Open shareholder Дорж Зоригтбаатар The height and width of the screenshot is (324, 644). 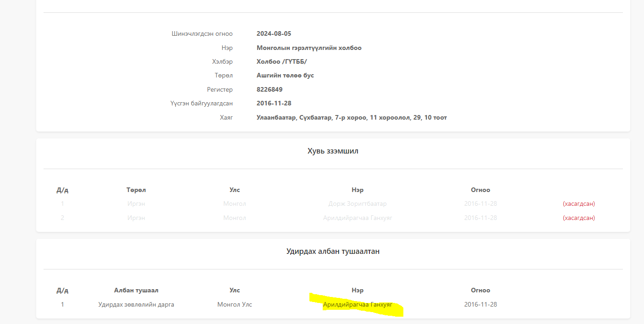click(x=358, y=203)
